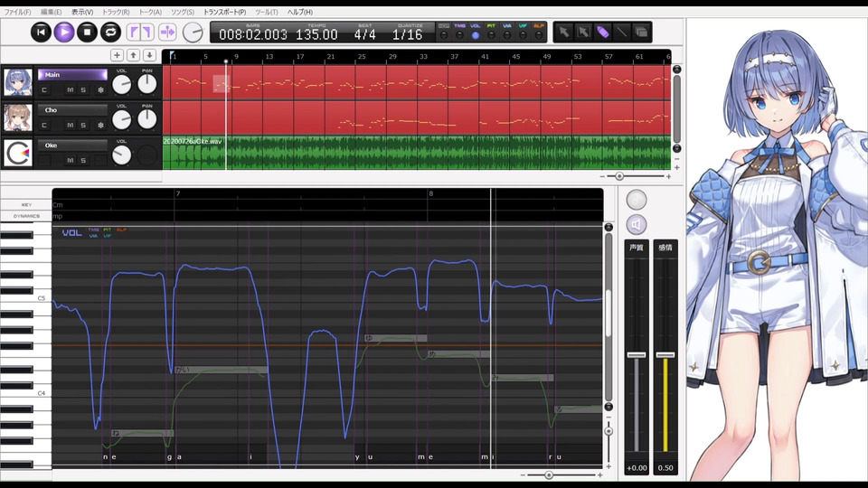868x488 pixels.
Task: Click the speaker monitor icon beside piano roll
Action: [637, 224]
